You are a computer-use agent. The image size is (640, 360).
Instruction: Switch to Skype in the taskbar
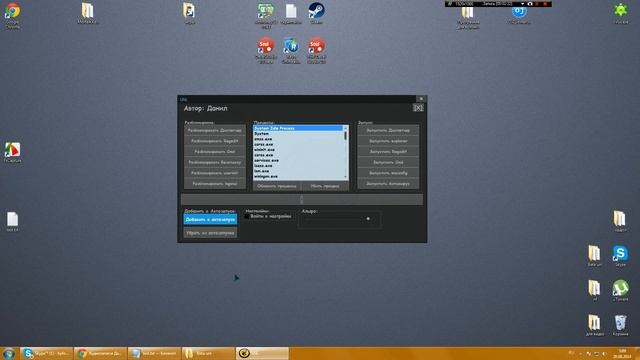[x=46, y=353]
